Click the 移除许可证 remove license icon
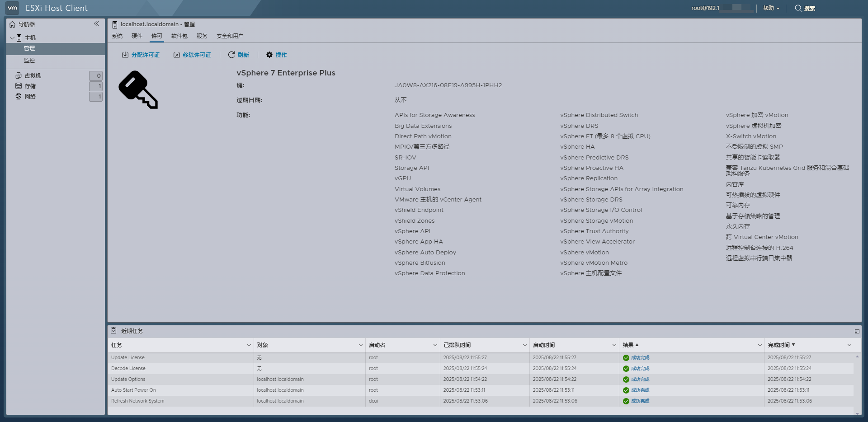 click(x=177, y=55)
